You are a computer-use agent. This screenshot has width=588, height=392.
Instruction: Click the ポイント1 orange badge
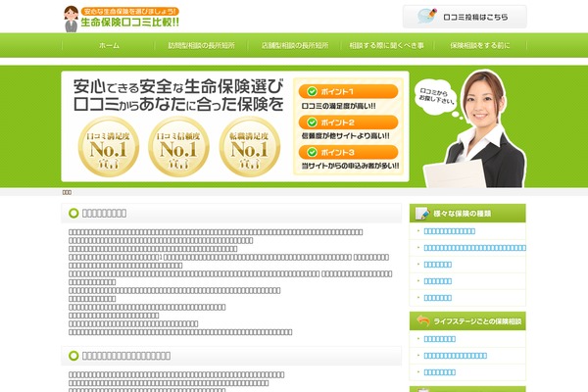pyautogui.click(x=348, y=91)
